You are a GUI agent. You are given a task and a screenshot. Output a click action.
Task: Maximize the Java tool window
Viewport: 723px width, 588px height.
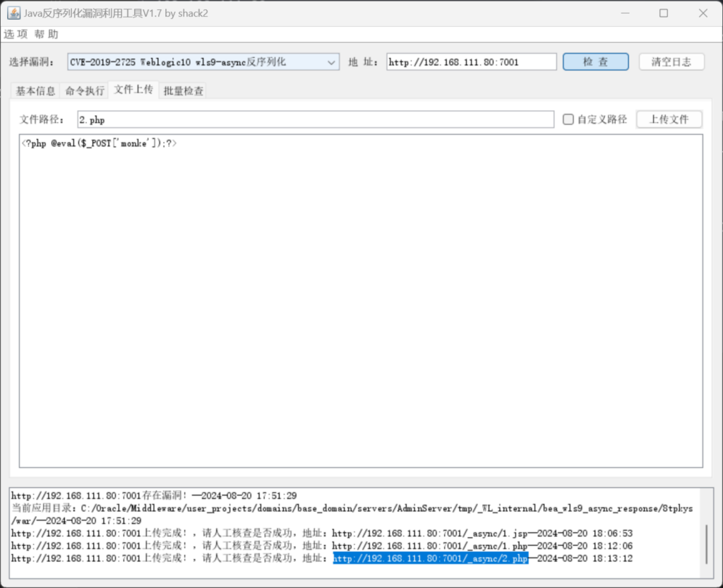point(664,13)
